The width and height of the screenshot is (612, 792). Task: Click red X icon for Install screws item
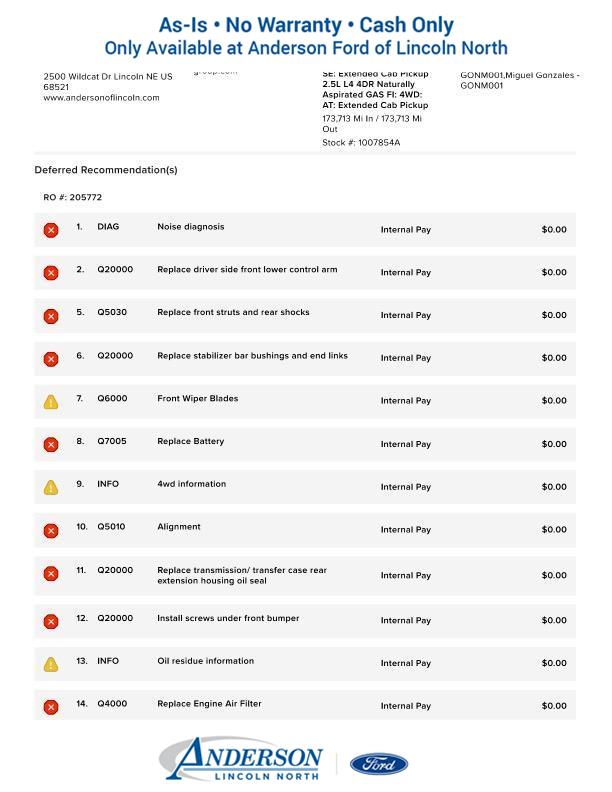point(51,621)
